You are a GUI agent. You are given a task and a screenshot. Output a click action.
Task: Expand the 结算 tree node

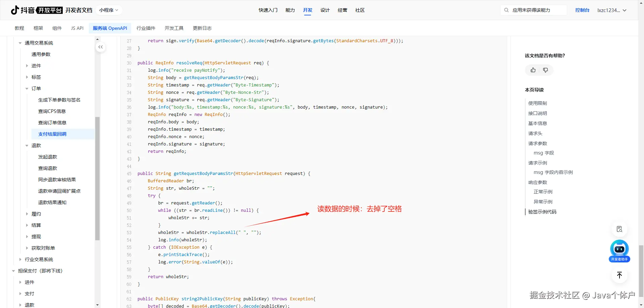coord(27,225)
